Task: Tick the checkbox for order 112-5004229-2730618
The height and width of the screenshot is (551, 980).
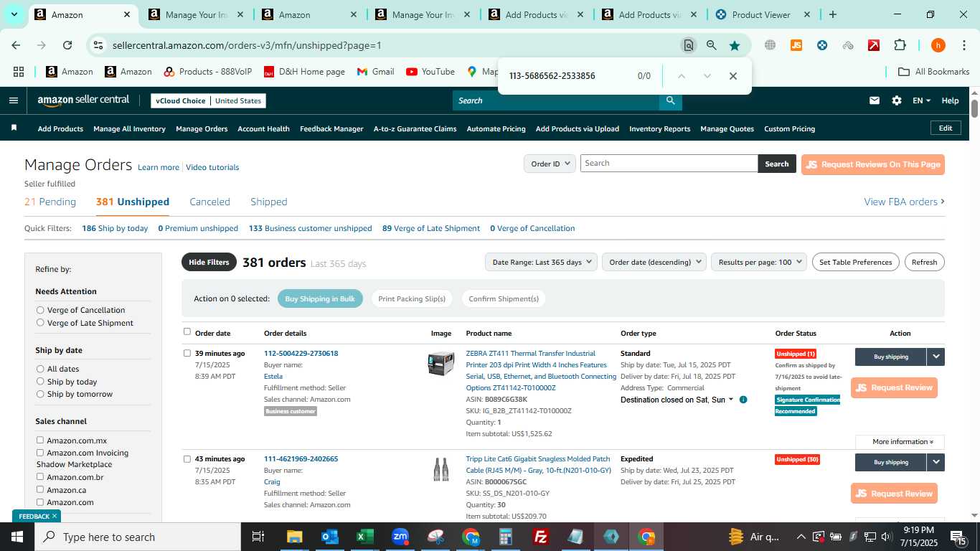Action: click(187, 353)
